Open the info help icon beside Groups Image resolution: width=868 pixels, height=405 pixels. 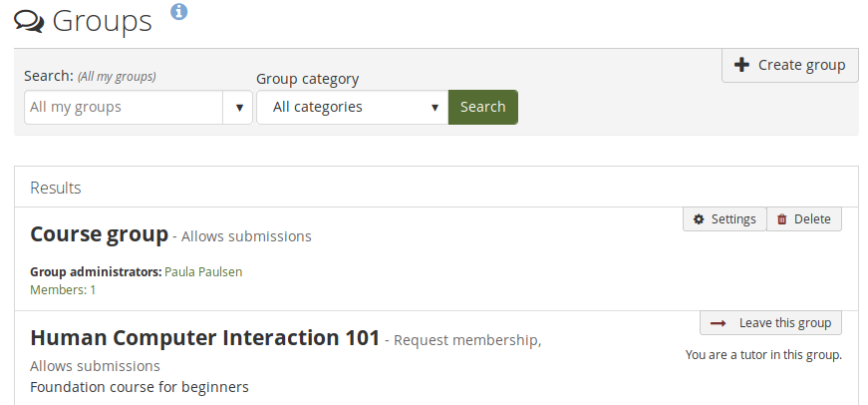tap(178, 12)
